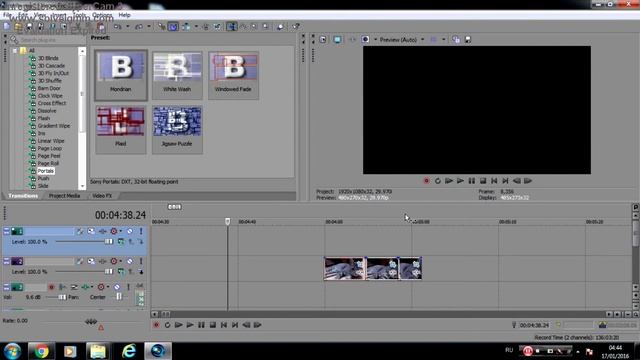
Task: Select the Page Peel transition
Action: pyautogui.click(x=49, y=156)
